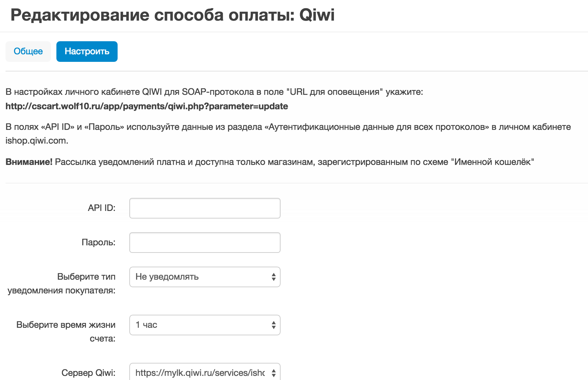Viewport: 588px width, 380px height.
Task: Click the Пароль label
Action: coord(98,242)
